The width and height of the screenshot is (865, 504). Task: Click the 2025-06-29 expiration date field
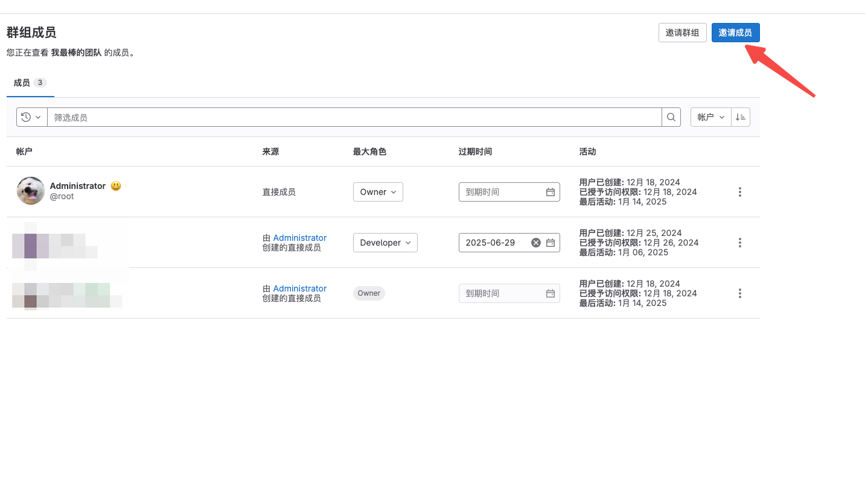coord(495,243)
